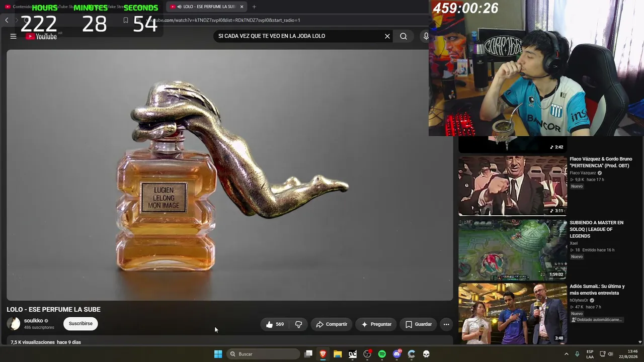The image size is (644, 362).
Task: Open the YouTube guide hamburger menu
Action: click(14, 36)
